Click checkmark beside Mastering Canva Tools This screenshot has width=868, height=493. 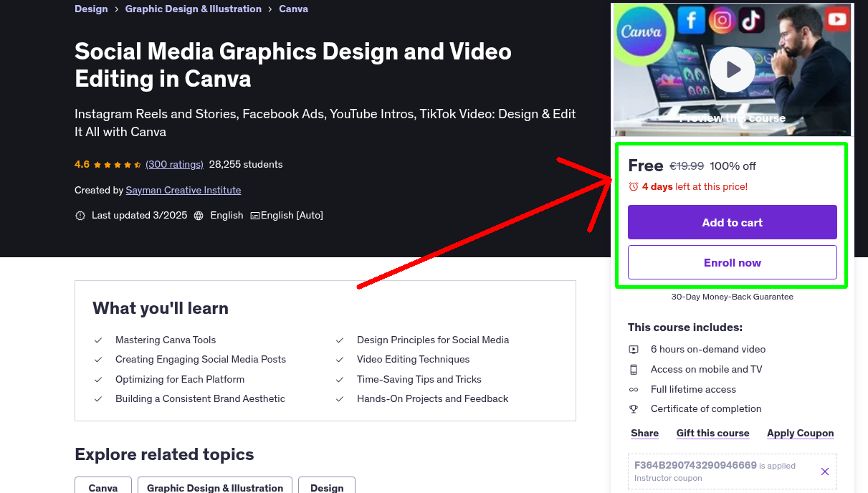point(98,340)
